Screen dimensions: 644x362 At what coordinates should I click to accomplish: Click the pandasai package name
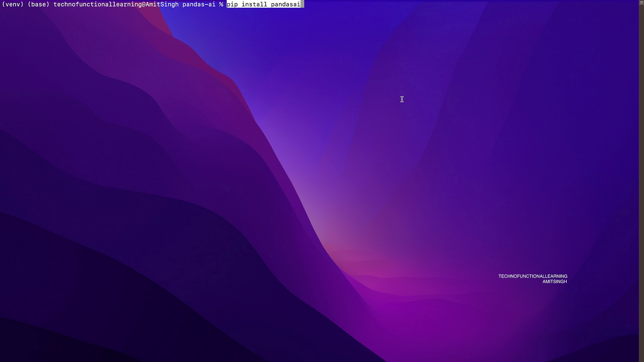(285, 4)
